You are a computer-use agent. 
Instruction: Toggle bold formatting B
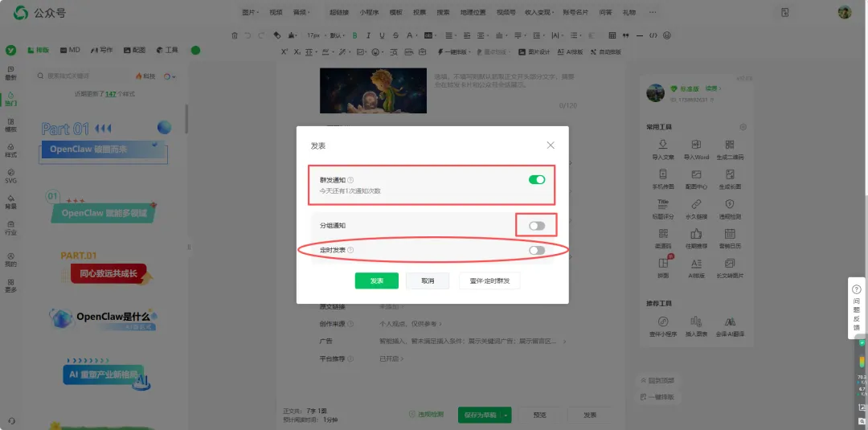click(355, 35)
